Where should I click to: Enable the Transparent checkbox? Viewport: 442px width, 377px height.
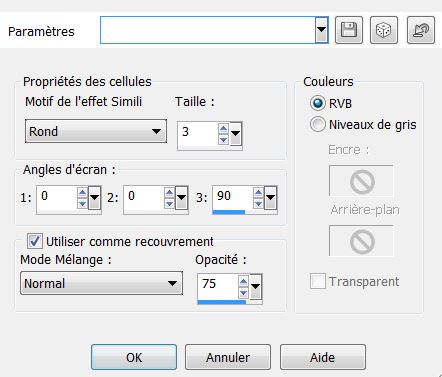click(317, 281)
